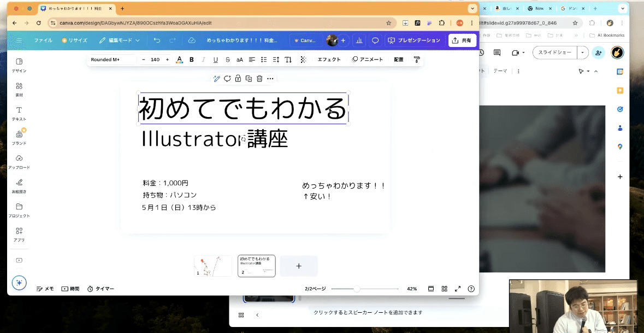Open the アプリ apps panel

19,235
